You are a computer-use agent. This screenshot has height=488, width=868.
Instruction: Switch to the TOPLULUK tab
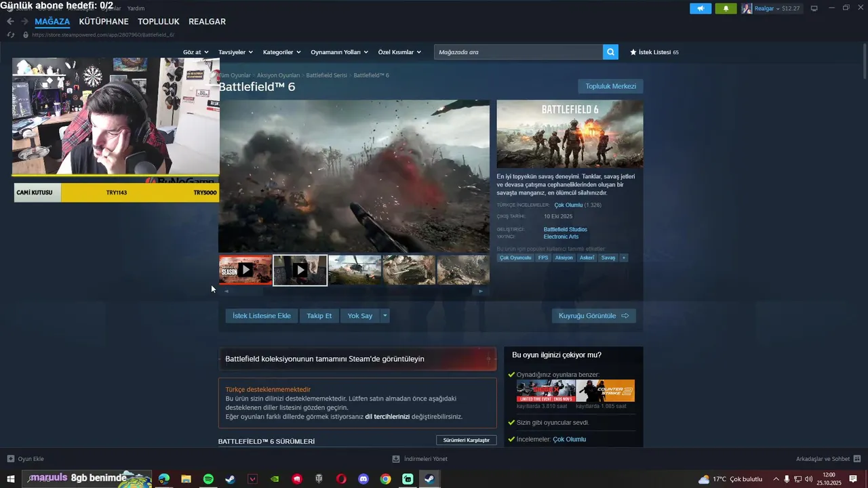coord(159,22)
